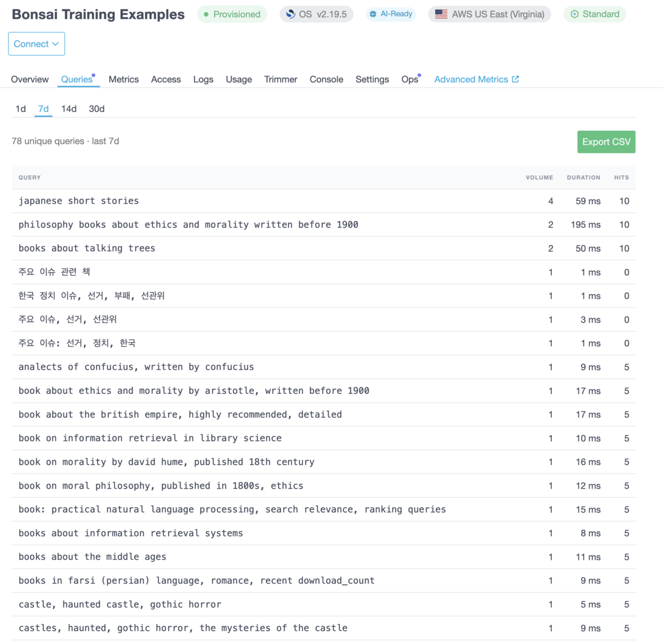Click query 'books in farsi (persian) language'
Image resolution: width=663 pixels, height=644 pixels.
coord(197,581)
